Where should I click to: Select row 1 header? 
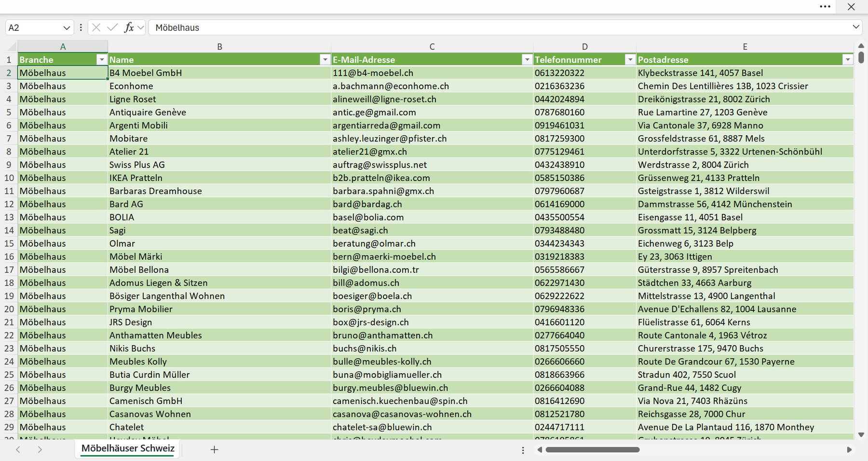pos(9,59)
